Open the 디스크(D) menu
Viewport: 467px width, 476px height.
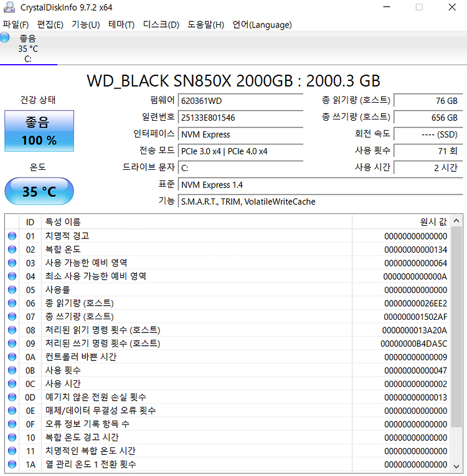coord(161,25)
